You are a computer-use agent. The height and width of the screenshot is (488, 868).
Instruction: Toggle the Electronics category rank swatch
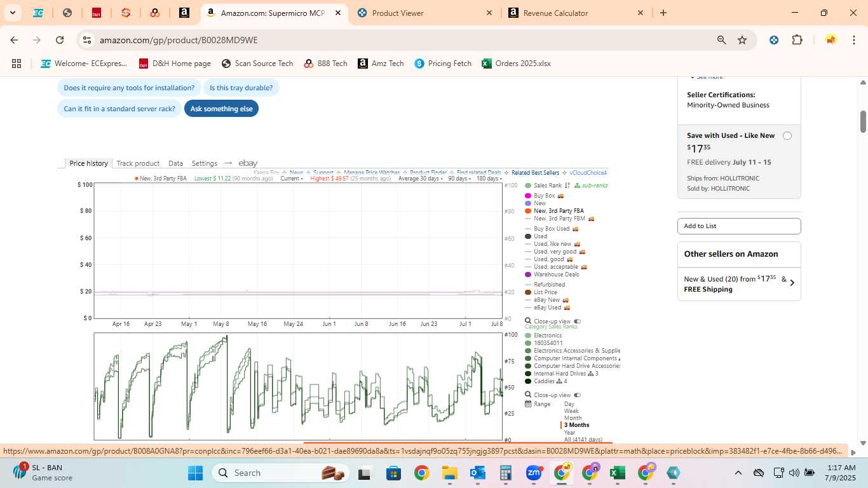[528, 335]
